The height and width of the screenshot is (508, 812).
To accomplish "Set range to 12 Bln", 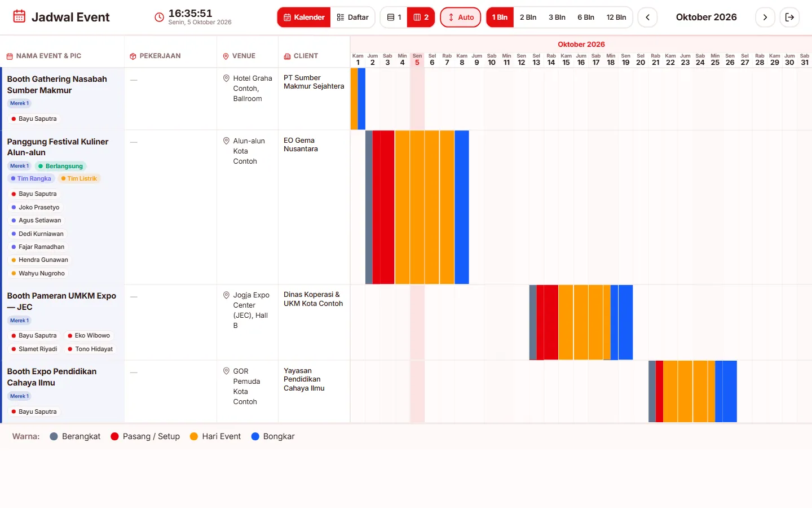I will [x=616, y=17].
